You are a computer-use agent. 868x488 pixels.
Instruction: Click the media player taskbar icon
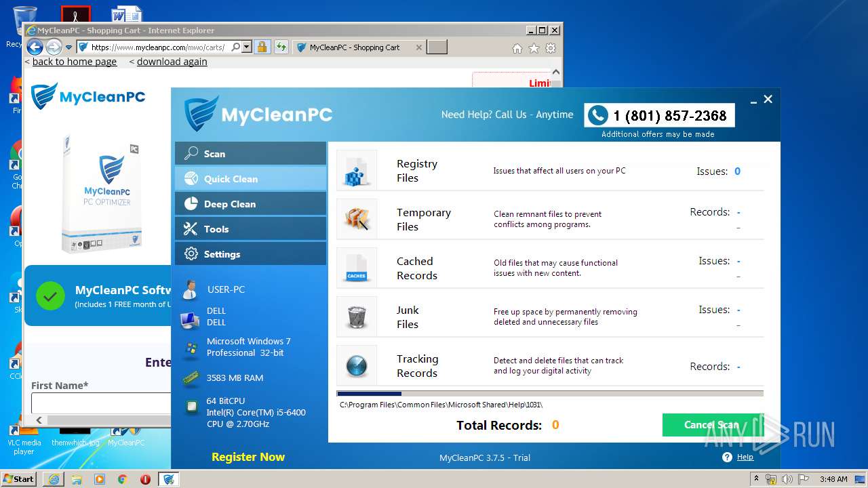coord(100,479)
